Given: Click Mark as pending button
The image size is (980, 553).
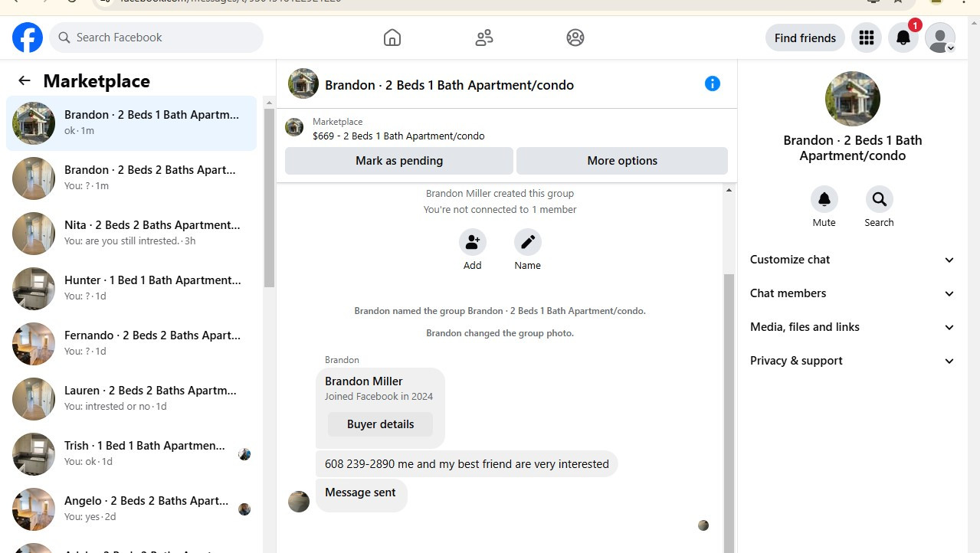Looking at the screenshot, I should point(399,161).
